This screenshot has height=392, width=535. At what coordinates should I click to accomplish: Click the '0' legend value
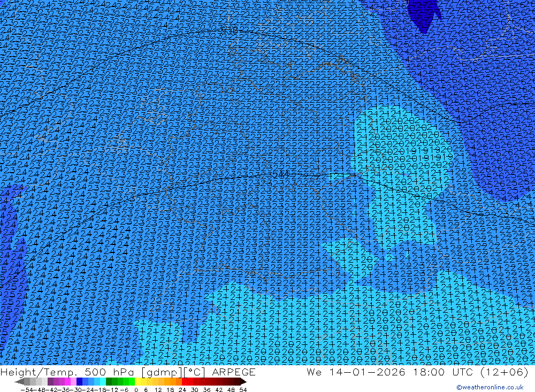point(136,390)
